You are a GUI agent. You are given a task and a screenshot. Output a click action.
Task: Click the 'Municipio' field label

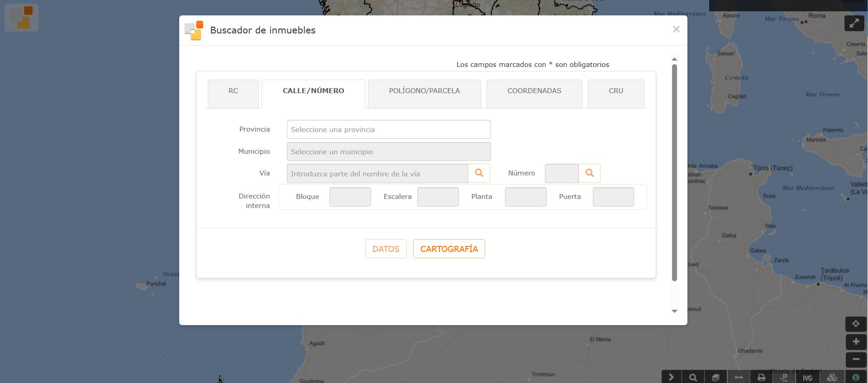(x=254, y=151)
